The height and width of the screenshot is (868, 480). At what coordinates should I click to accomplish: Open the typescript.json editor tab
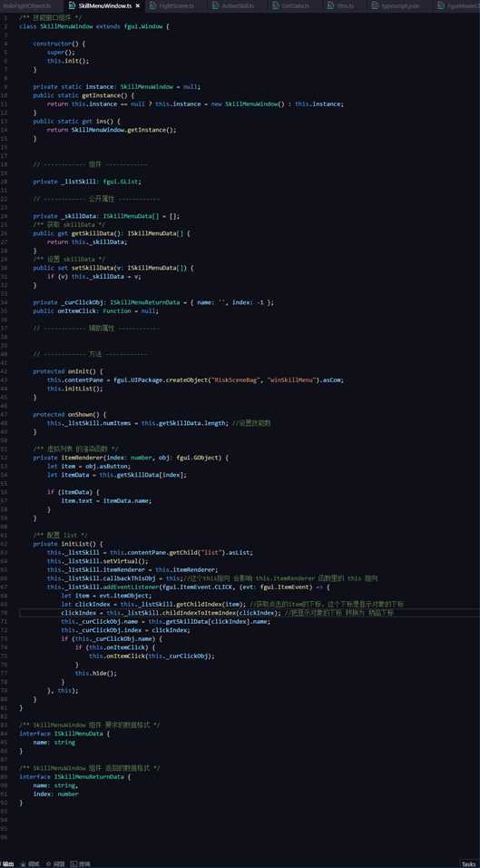click(x=400, y=5)
